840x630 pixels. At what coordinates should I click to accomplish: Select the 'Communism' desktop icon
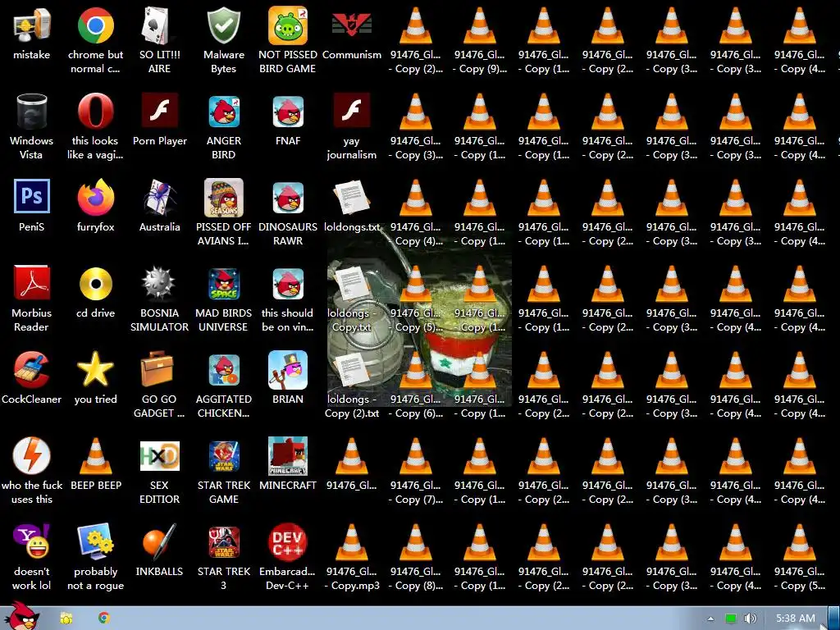pyautogui.click(x=351, y=25)
